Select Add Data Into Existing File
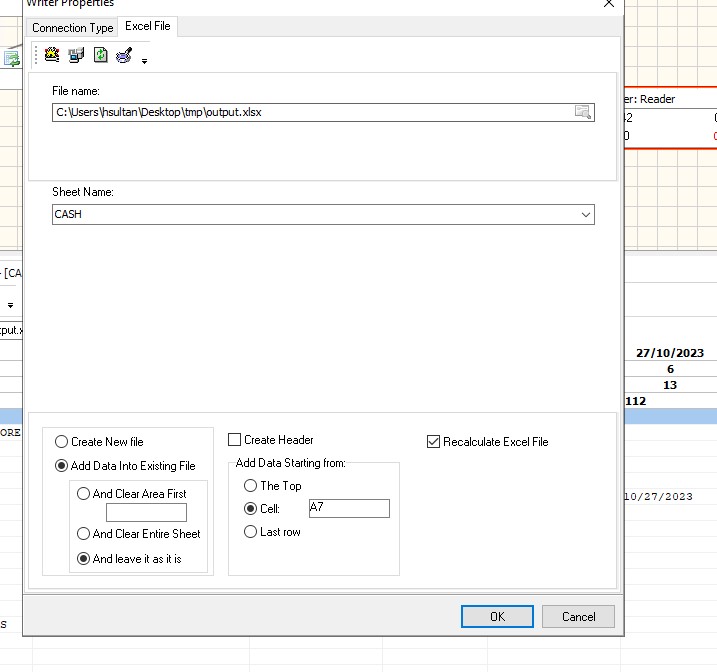 coord(125,466)
